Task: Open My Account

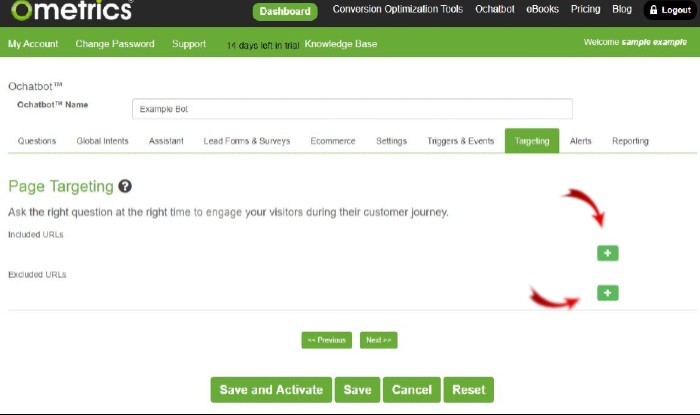Action: point(33,44)
